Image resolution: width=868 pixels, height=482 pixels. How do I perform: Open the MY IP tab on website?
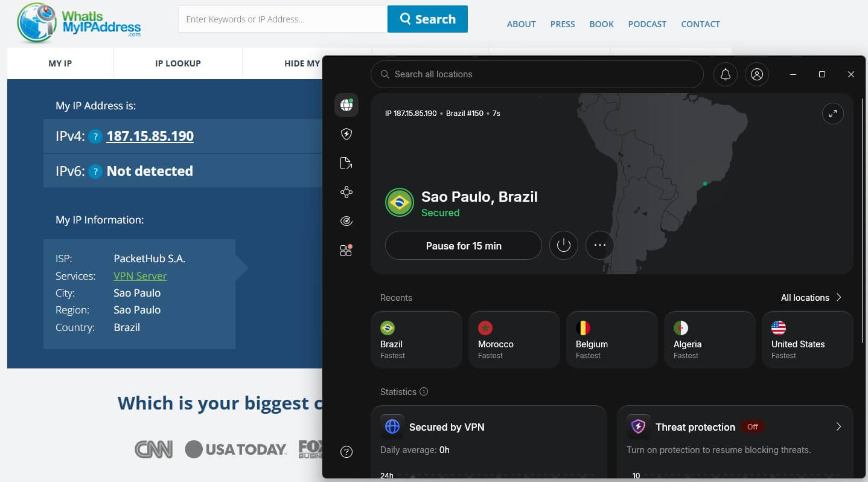60,63
